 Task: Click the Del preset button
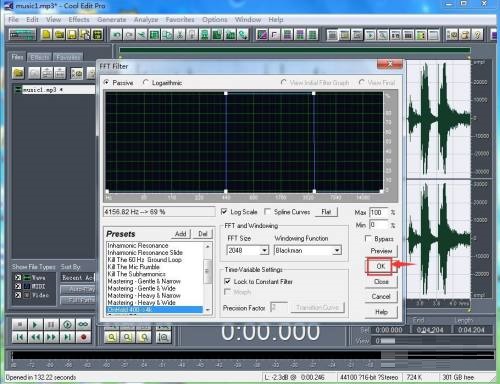coord(203,234)
